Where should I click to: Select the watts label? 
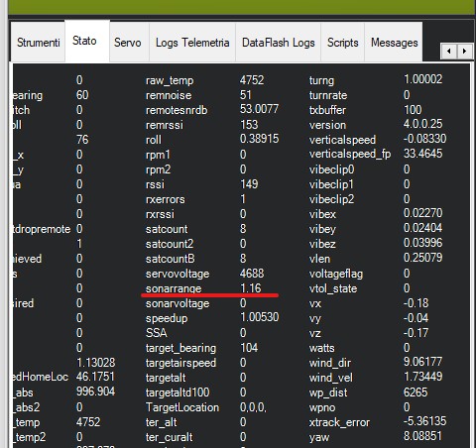[321, 348]
